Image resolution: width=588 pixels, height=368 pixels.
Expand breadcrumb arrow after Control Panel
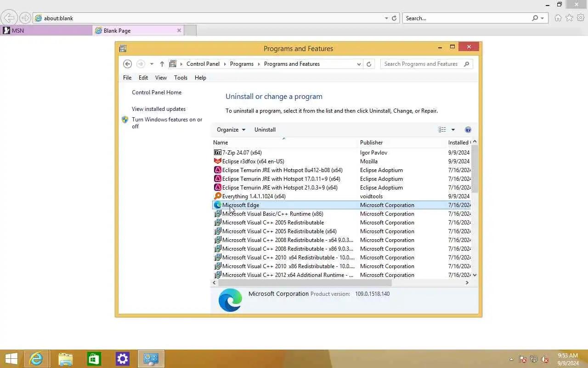click(225, 64)
